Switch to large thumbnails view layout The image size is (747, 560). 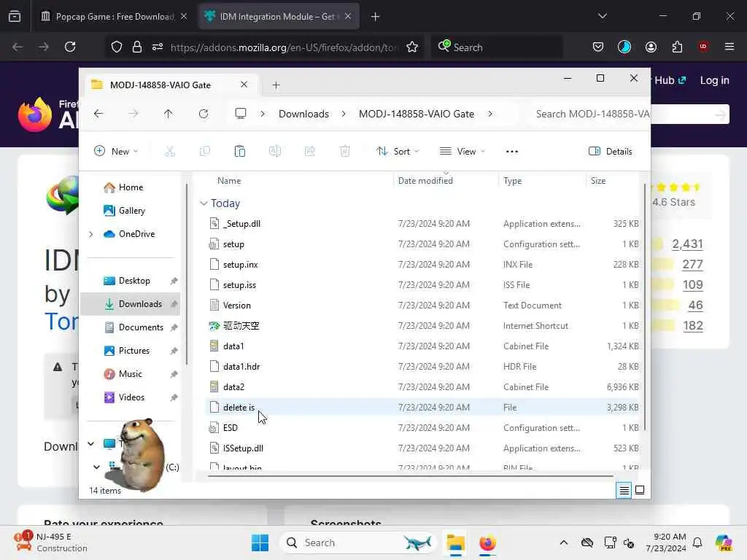point(640,490)
